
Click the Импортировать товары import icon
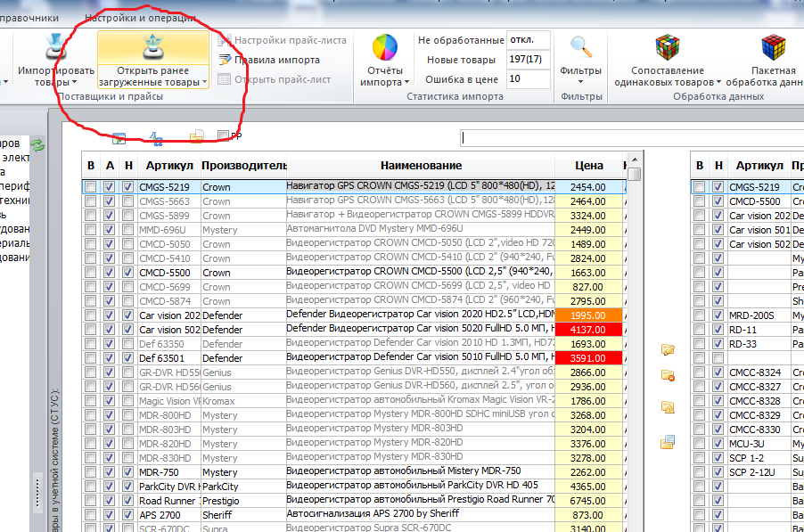pyautogui.click(x=55, y=46)
